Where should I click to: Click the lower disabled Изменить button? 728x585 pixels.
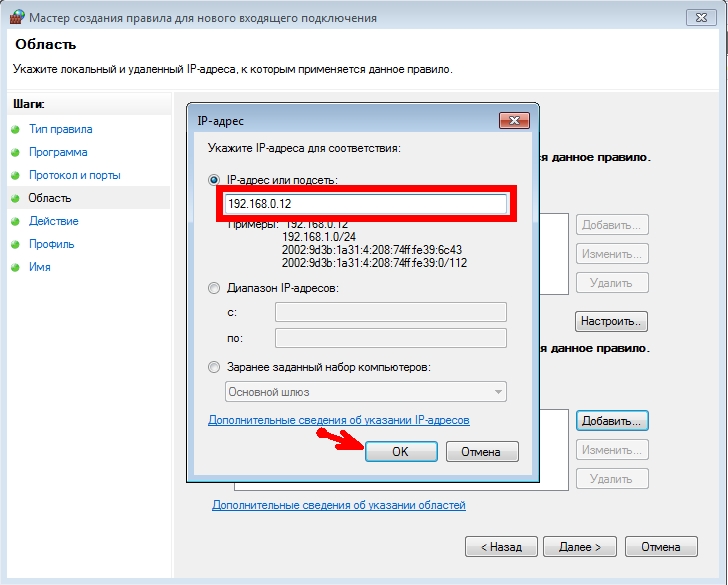click(x=612, y=450)
